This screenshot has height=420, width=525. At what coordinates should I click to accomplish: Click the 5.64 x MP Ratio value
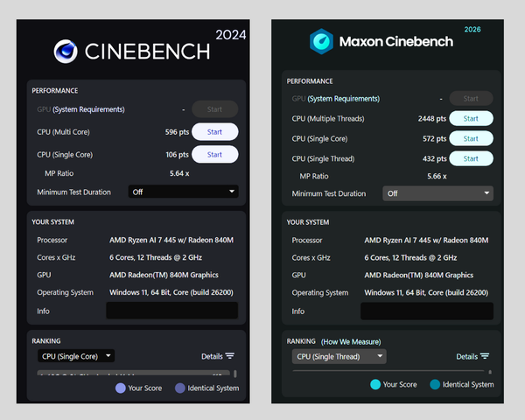(179, 173)
